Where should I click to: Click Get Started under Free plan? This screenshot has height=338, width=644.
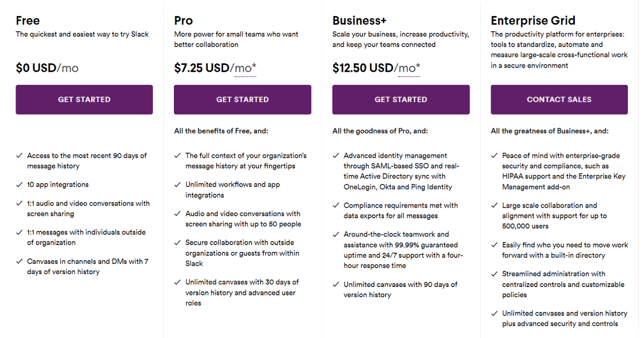[x=84, y=99]
